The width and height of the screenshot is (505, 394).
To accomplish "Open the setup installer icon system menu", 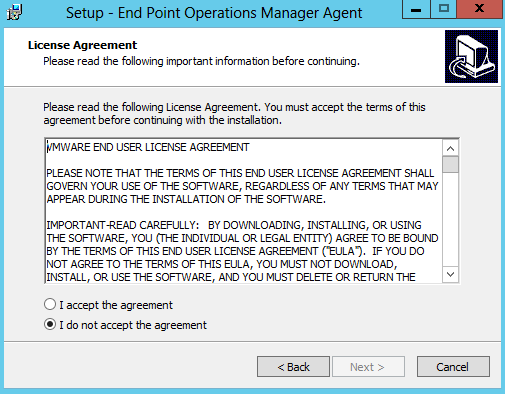I will (x=14, y=12).
